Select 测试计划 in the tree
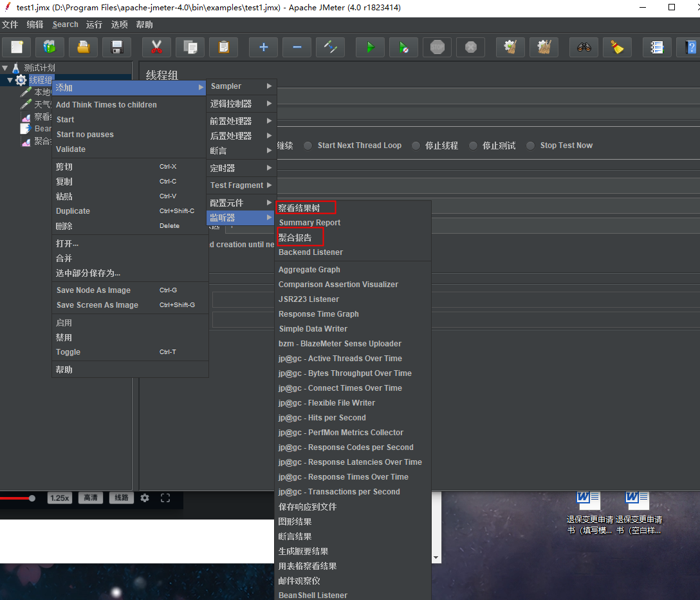Screen dimensions: 700x600 click(x=39, y=68)
